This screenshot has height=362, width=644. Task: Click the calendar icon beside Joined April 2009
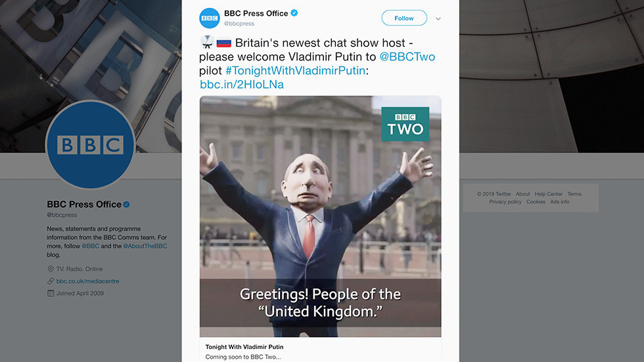(x=51, y=293)
